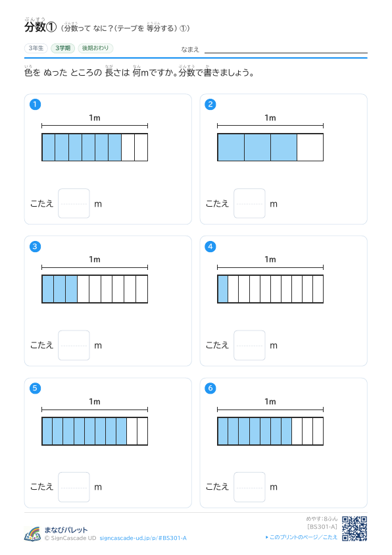Click the blue number 2 badge
Screen dimensions: 392x555
[x=210, y=105]
